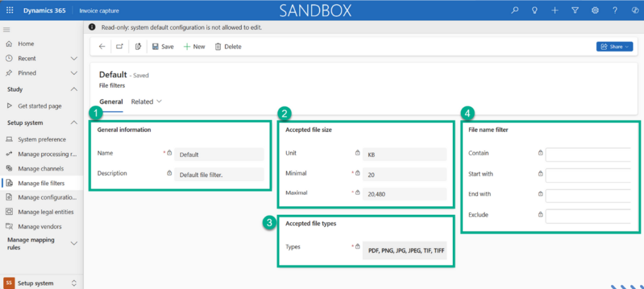Expand the Pinned chevron in sidebar
The height and width of the screenshot is (289, 644).
coord(74,73)
